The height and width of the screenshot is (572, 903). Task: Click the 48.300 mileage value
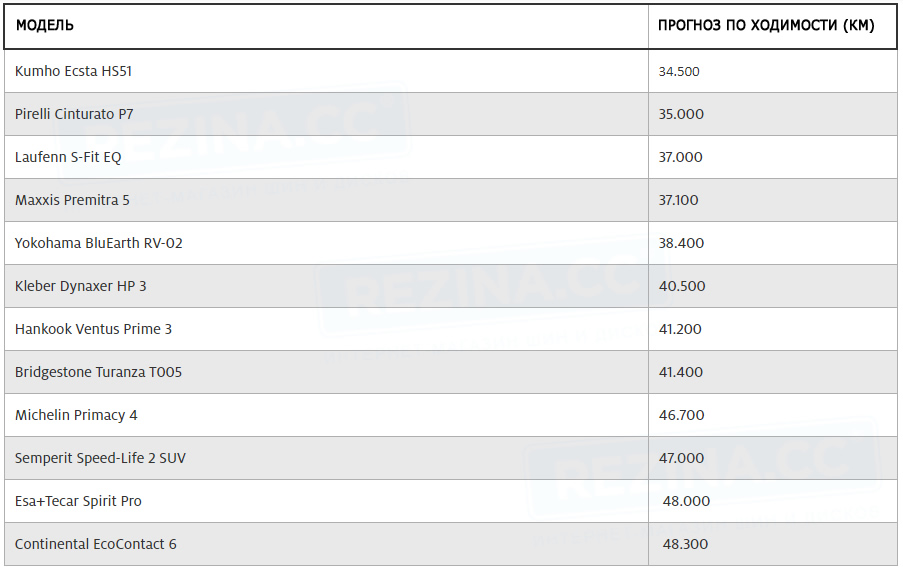pos(685,544)
